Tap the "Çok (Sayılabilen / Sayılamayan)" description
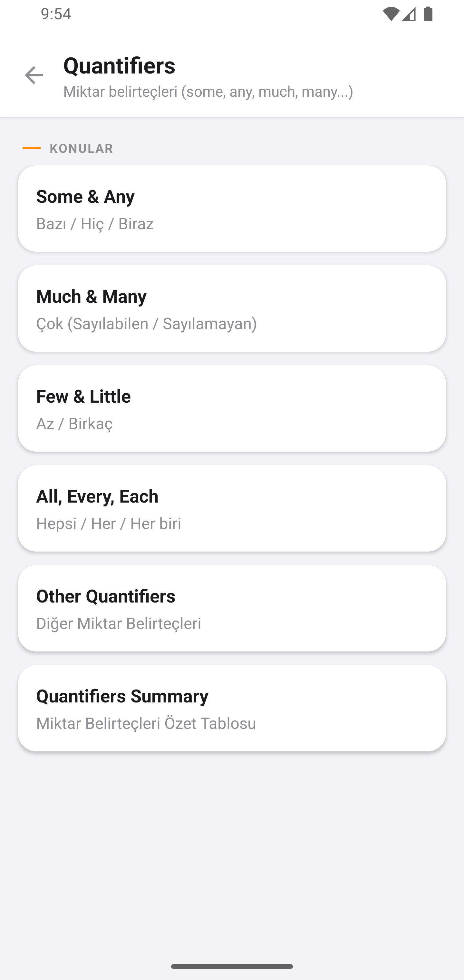464x980 pixels. [146, 324]
